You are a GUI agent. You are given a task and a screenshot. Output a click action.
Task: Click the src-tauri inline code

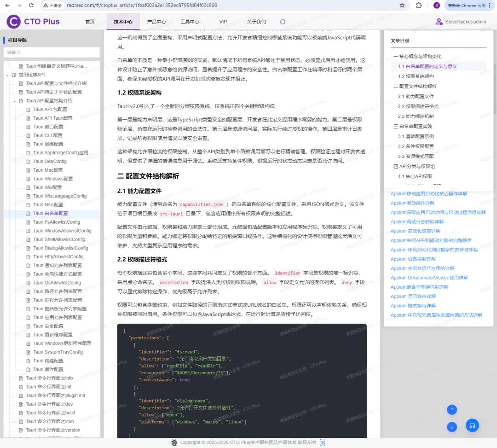click(x=172, y=214)
